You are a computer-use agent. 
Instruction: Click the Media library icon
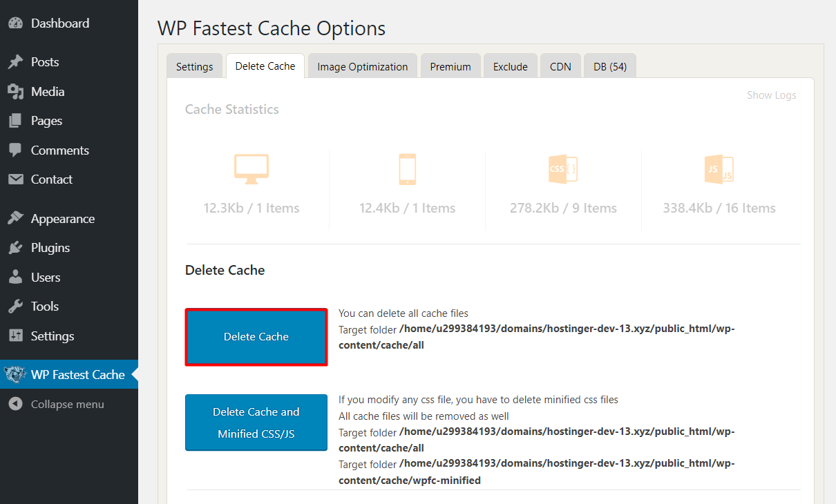(x=15, y=91)
